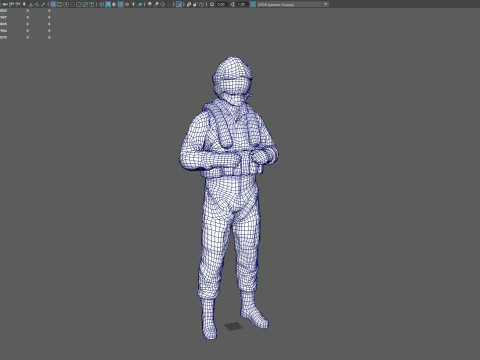Open the Grease Pencil tool
480x360 pixels.
pyautogui.click(x=43, y=4)
